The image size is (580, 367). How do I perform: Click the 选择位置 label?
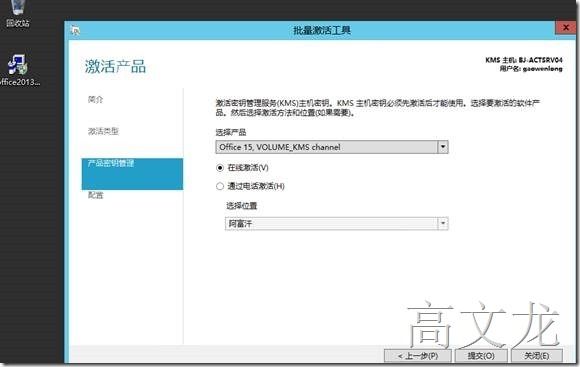coord(242,206)
